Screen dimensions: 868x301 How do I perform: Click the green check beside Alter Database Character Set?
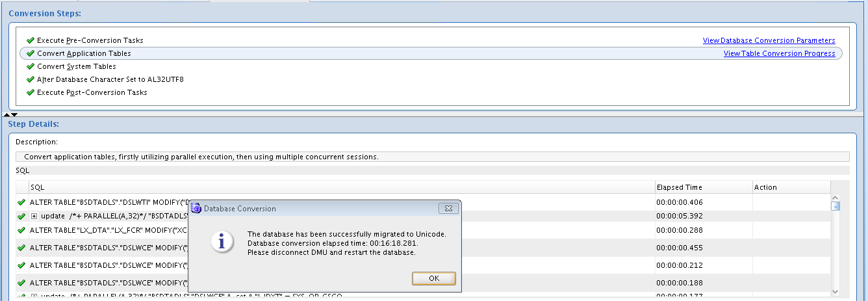point(30,79)
